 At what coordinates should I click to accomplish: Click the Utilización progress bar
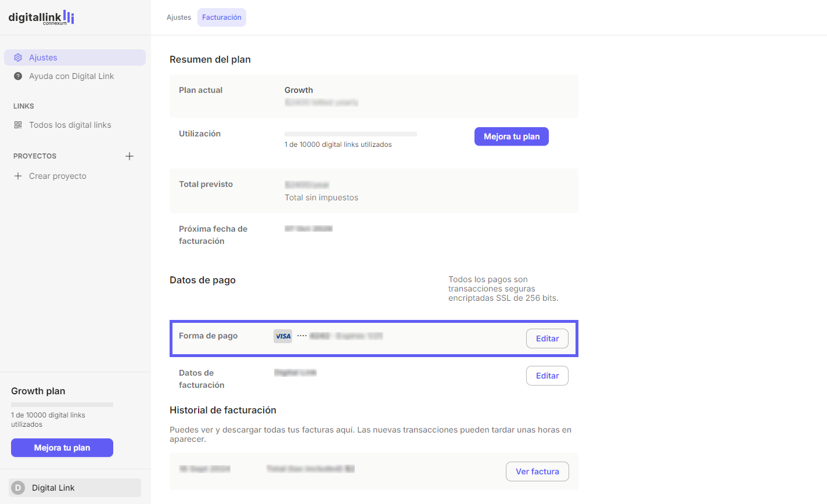tap(351, 134)
